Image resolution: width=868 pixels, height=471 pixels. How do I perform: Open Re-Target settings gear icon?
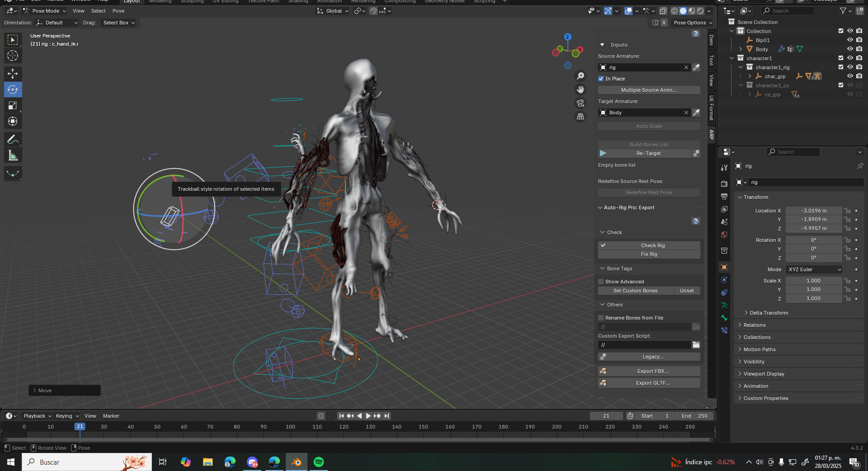tap(696, 153)
